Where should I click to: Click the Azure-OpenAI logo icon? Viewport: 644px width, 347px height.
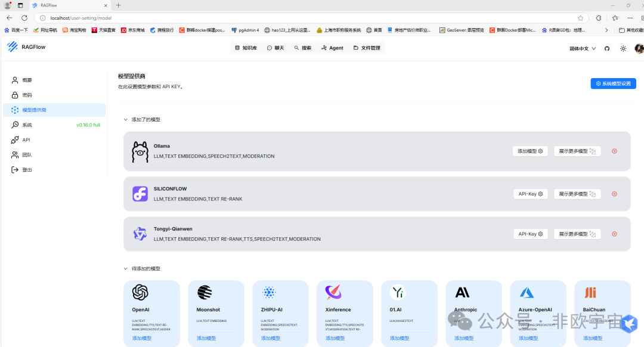[527, 292]
